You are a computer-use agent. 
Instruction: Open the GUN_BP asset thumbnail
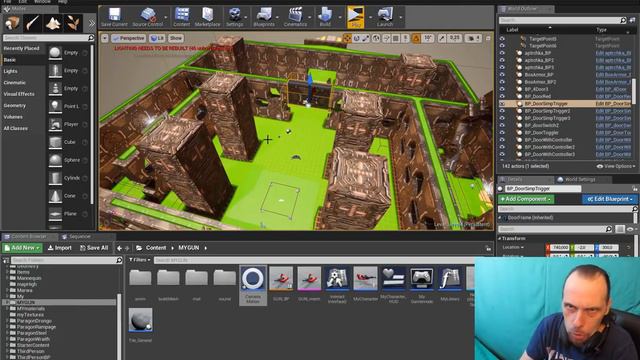pyautogui.click(x=281, y=278)
